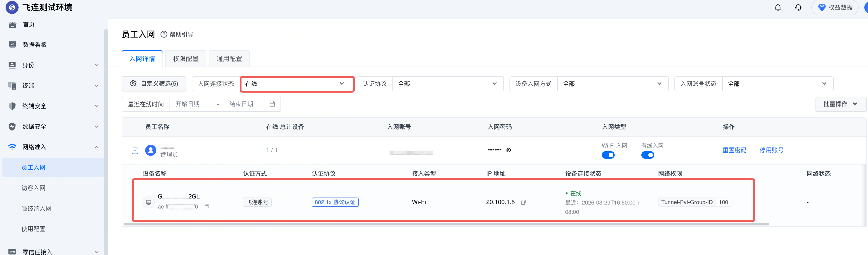Click the notification bell icon

[778, 7]
